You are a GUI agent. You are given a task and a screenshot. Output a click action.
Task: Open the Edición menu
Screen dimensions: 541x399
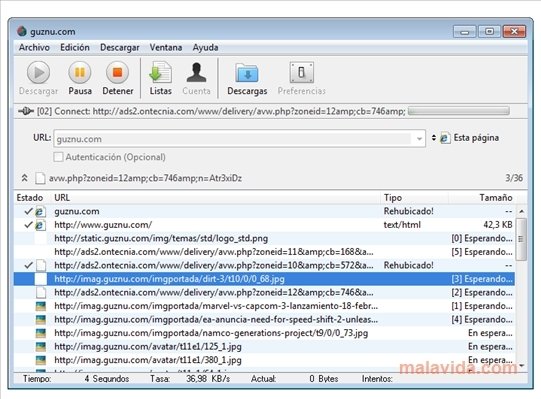click(75, 47)
